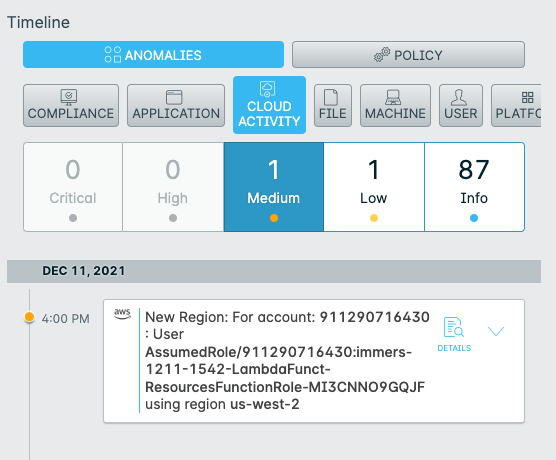Click the DETAILS link text
Screen dimensions: 556x460
(454, 348)
